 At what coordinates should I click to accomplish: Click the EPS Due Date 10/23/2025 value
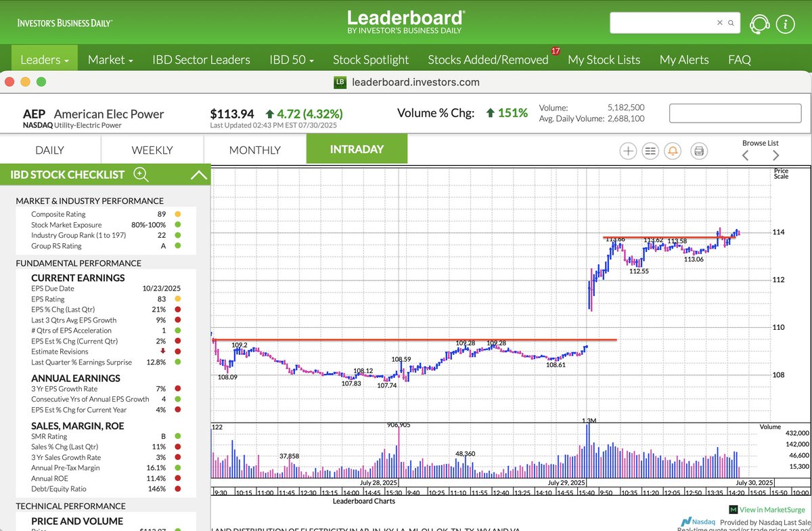(162, 288)
